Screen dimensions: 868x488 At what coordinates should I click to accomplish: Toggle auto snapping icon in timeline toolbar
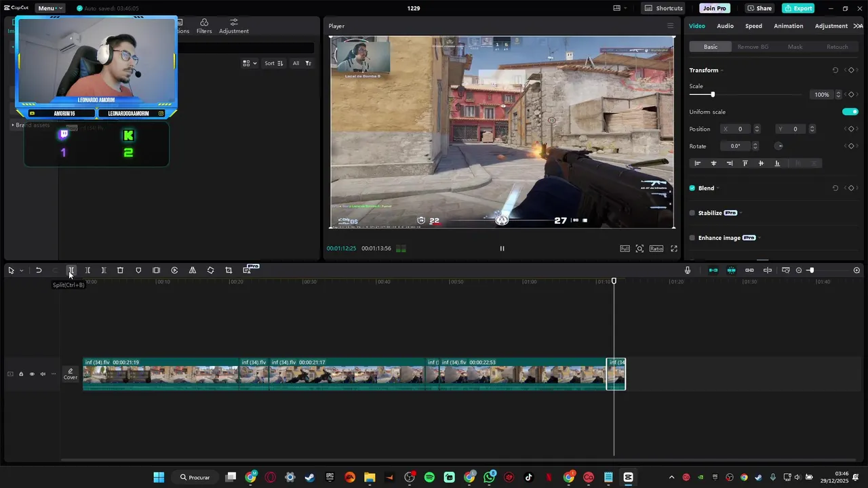pyautogui.click(x=731, y=270)
